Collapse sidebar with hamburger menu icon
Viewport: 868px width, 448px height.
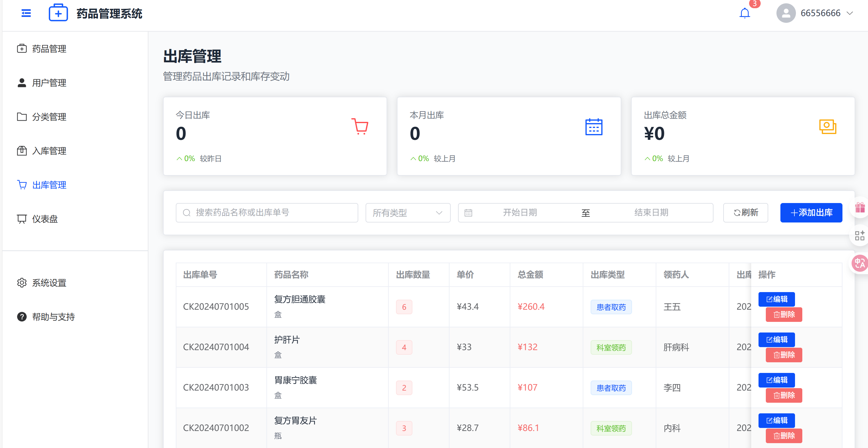(26, 13)
